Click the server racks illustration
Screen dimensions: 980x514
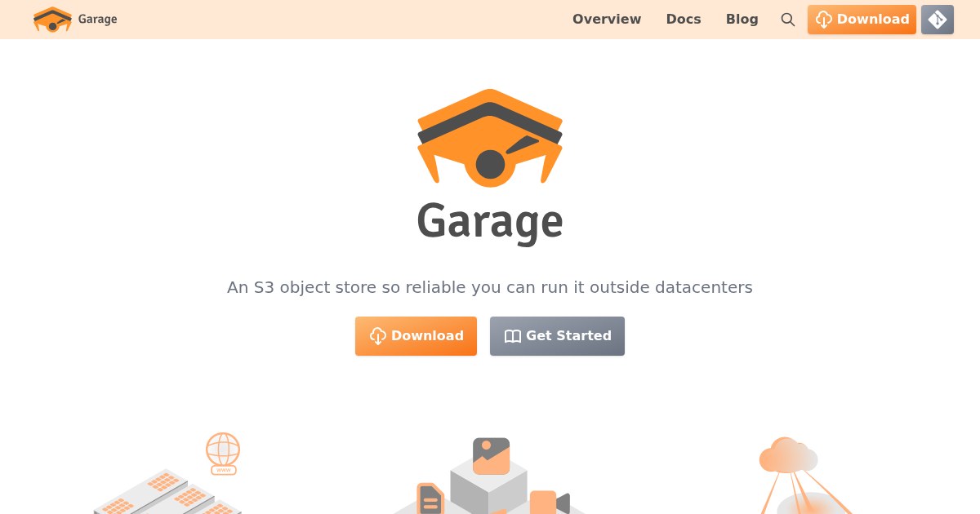click(167, 493)
